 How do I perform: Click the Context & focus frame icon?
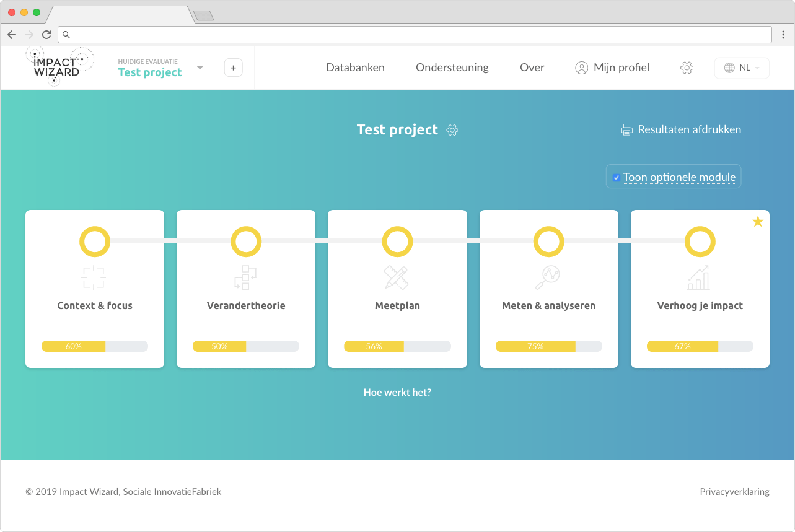click(x=94, y=277)
